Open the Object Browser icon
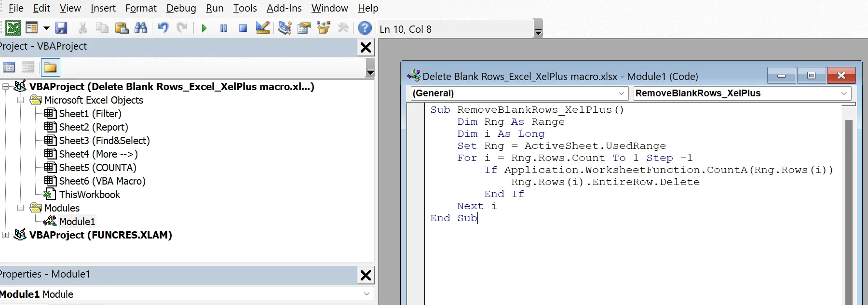This screenshot has width=868, height=305. [324, 28]
